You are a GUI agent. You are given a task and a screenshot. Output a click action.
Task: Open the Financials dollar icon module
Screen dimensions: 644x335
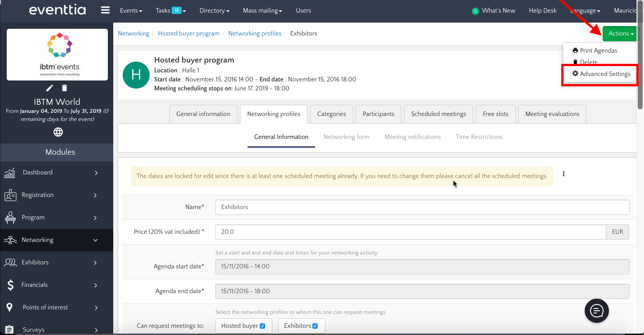tap(10, 285)
